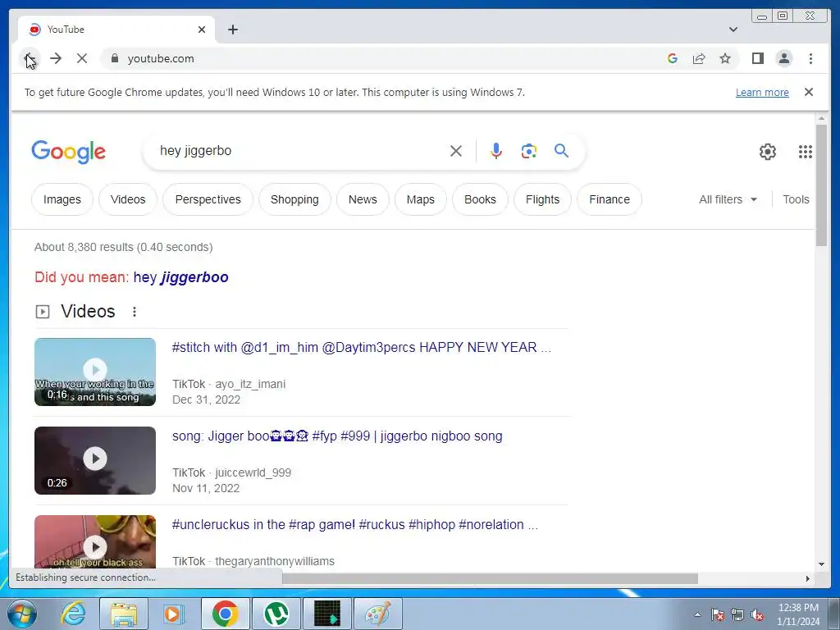Switch to Shopping results filter
The width and height of the screenshot is (840, 630).
point(294,199)
